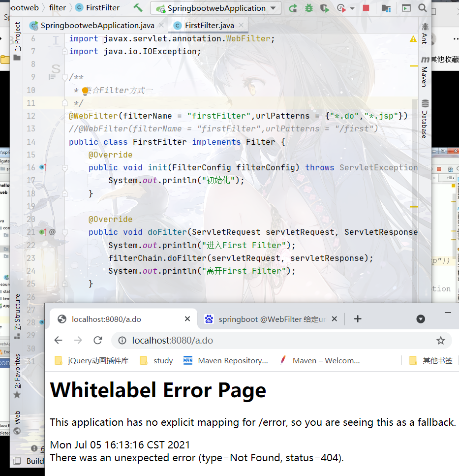Click the 'Mon Jul 05 16:13:16 CST 2021' text
This screenshot has width=459, height=476.
[x=120, y=444]
